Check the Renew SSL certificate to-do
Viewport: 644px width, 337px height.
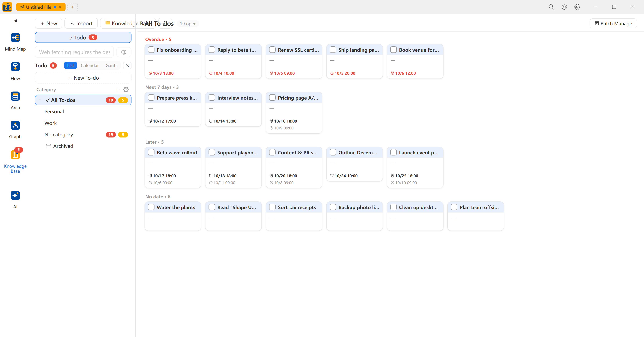point(272,50)
